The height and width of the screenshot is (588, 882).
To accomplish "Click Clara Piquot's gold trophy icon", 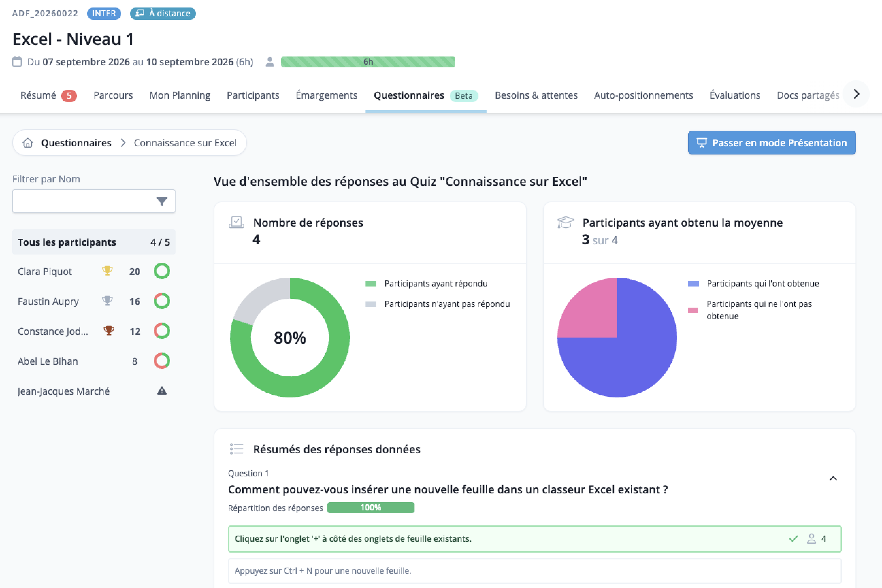I will click(107, 271).
